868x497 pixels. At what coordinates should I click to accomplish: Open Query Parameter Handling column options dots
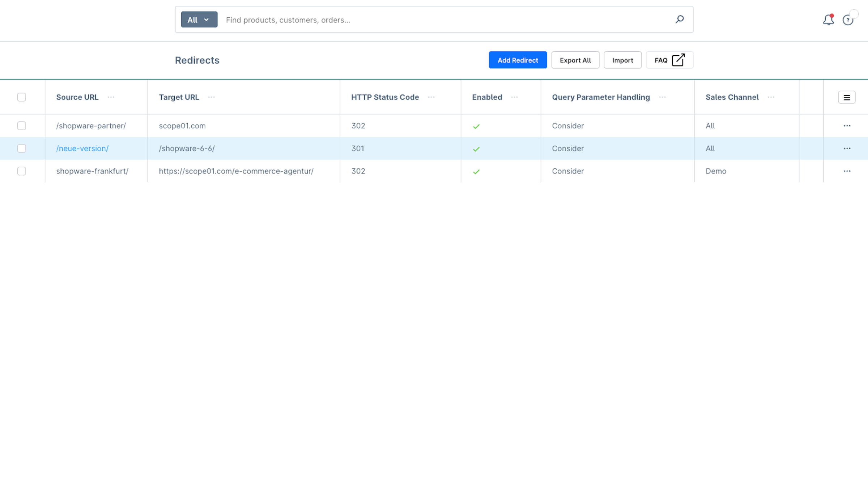tap(662, 97)
